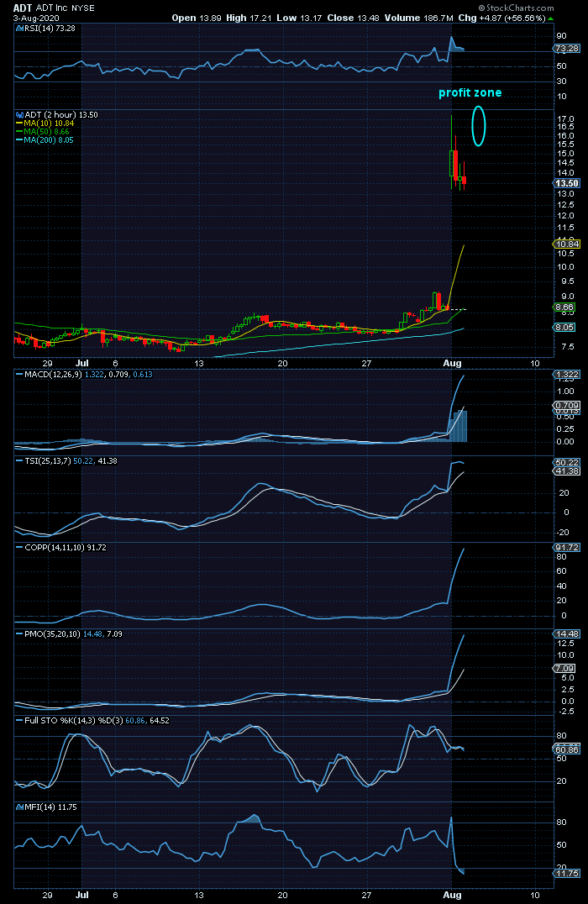Click the 'Close 13.48' header value
Image resolution: width=588 pixels, height=904 pixels.
354,18
